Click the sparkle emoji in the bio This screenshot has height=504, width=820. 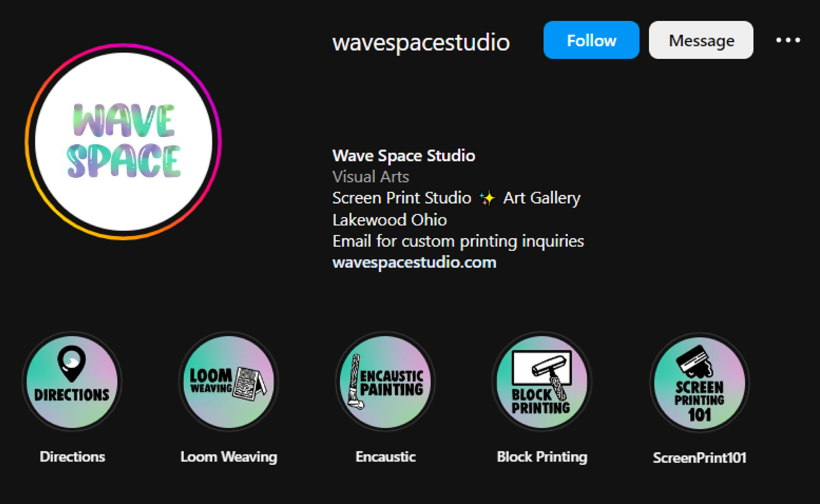pos(487,198)
